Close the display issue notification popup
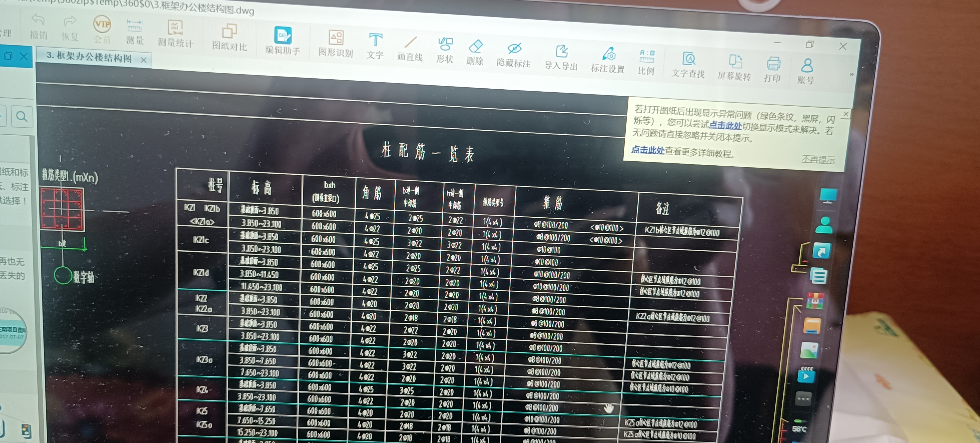 click(845, 114)
